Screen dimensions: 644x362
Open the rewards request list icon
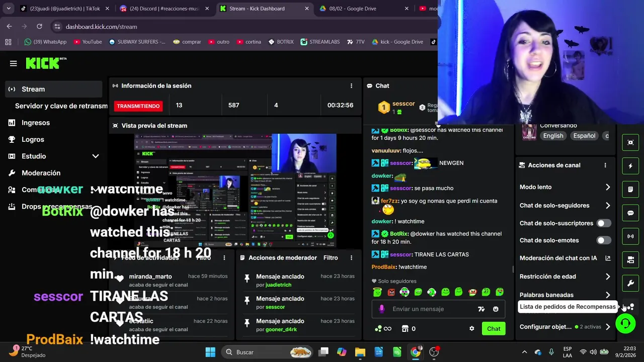[x=630, y=307]
